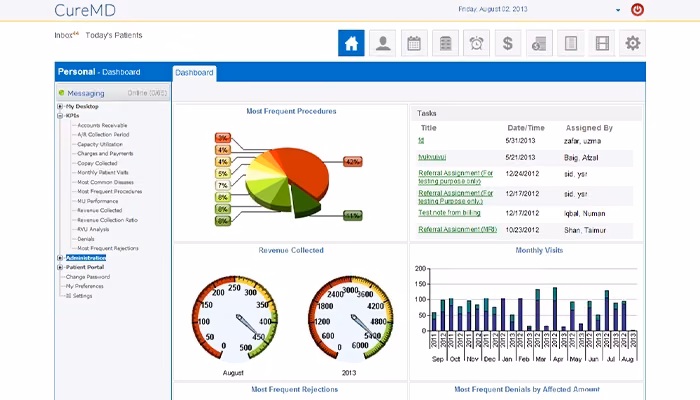Click the green Messaging status icon
This screenshot has height=400, width=700.
click(x=62, y=93)
